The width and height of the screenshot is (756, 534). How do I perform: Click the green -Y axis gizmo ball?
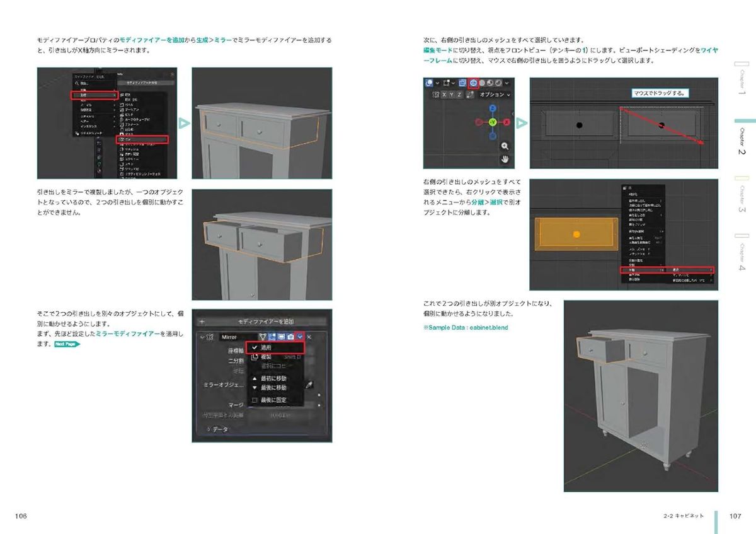pos(492,122)
